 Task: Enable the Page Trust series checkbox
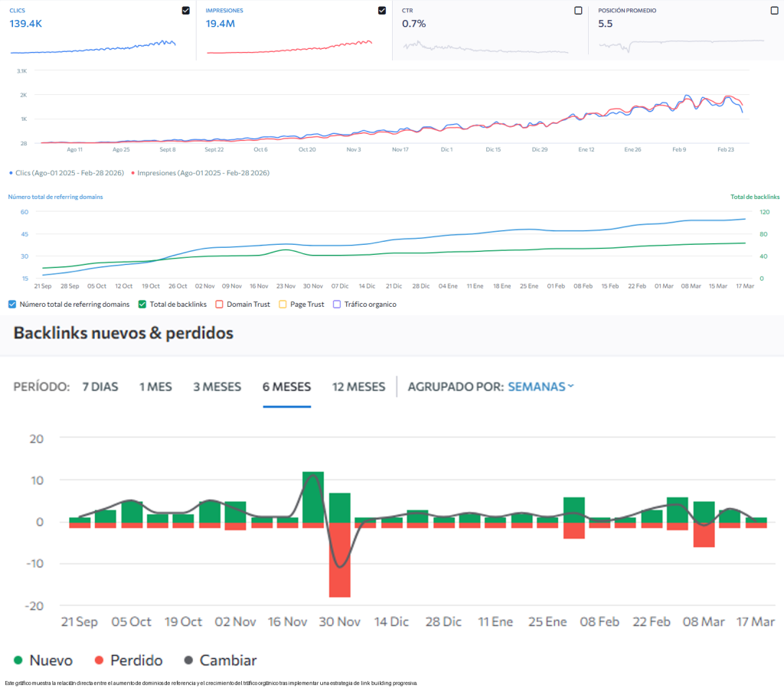283,305
